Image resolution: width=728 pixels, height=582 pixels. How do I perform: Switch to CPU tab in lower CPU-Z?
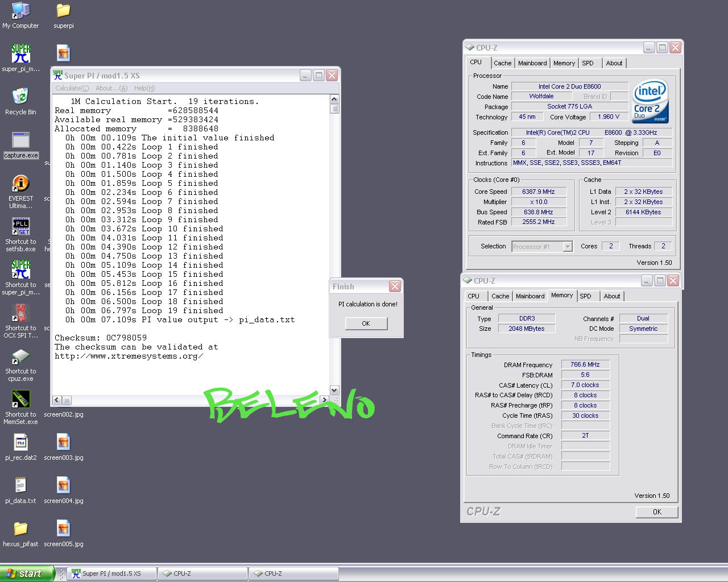point(474,296)
